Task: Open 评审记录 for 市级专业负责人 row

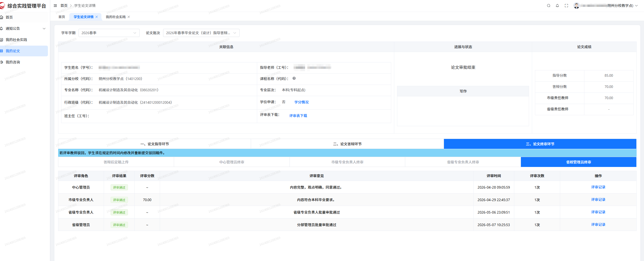Action: (598, 200)
